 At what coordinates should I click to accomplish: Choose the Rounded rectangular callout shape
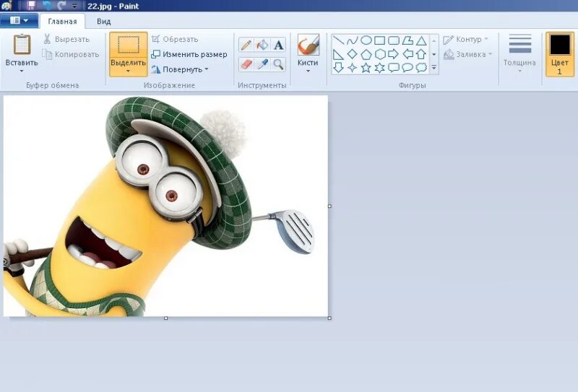(394, 67)
